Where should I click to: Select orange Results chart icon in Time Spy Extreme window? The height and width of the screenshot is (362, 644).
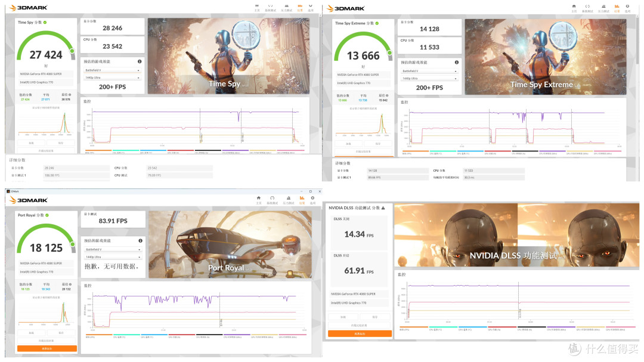[x=617, y=6]
